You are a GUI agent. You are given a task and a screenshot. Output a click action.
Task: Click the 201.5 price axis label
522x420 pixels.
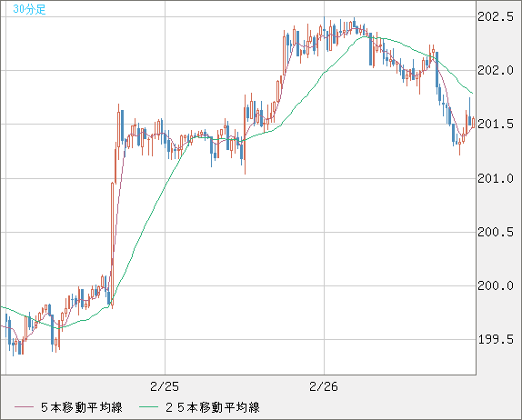[x=496, y=125]
